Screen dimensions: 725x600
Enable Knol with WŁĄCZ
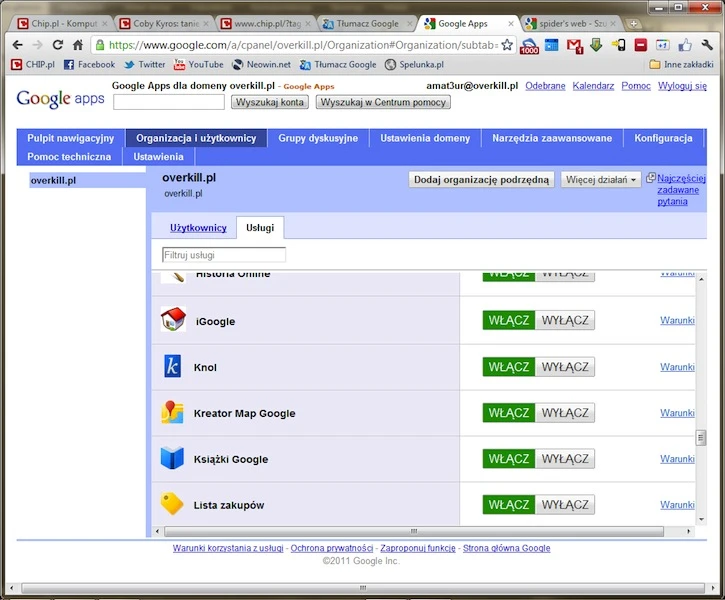pyautogui.click(x=509, y=367)
